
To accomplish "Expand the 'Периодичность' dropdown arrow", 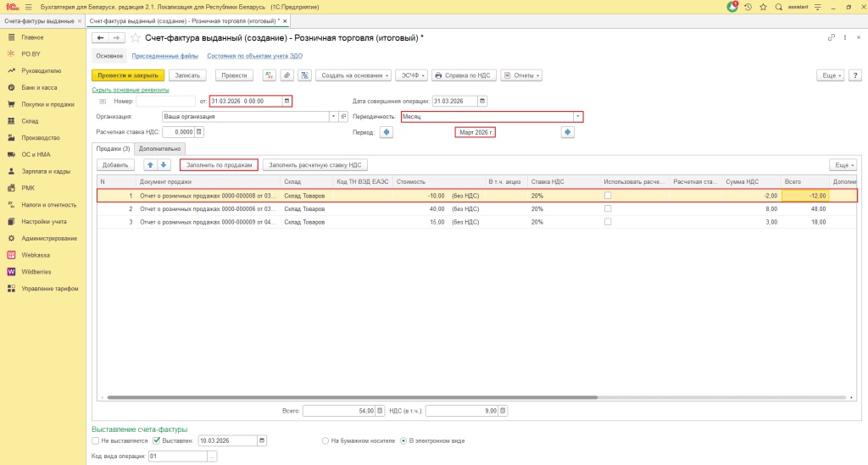I will [x=578, y=117].
